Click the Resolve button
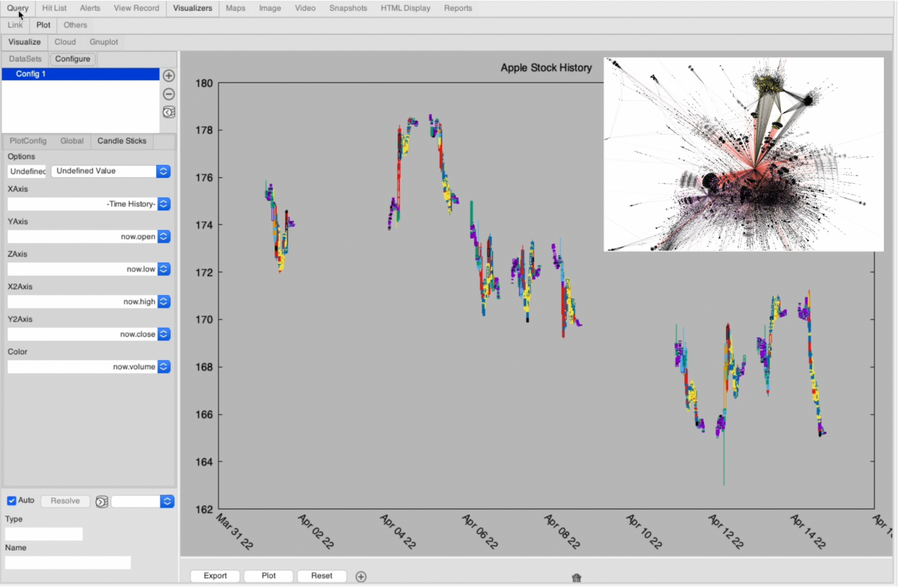This screenshot has width=898, height=588. [x=65, y=501]
